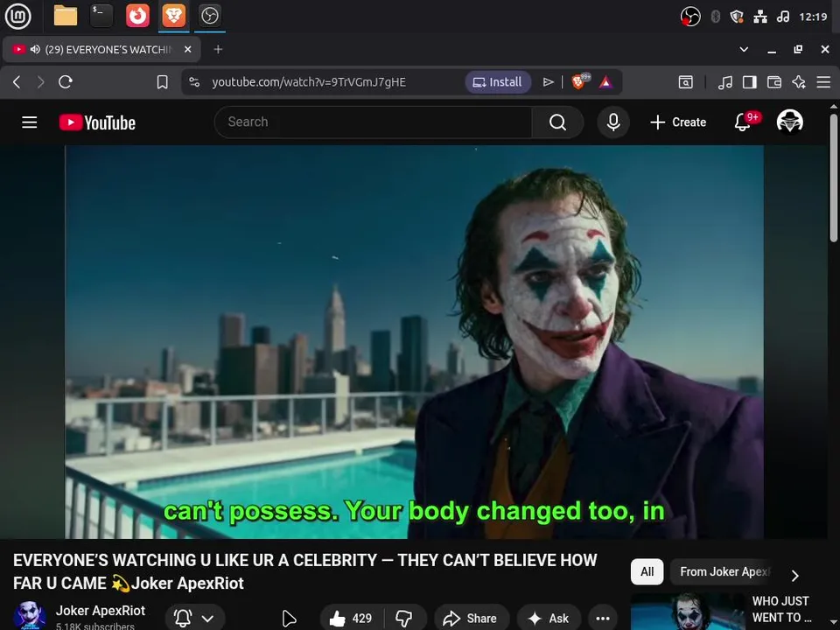Open OBS Studio from the taskbar

[x=209, y=16]
